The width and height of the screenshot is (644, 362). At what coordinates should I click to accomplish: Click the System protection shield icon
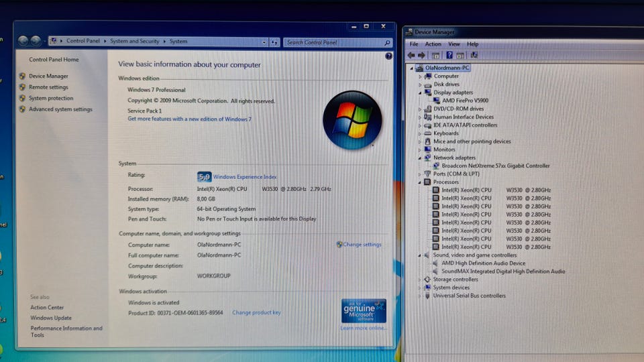(22, 98)
